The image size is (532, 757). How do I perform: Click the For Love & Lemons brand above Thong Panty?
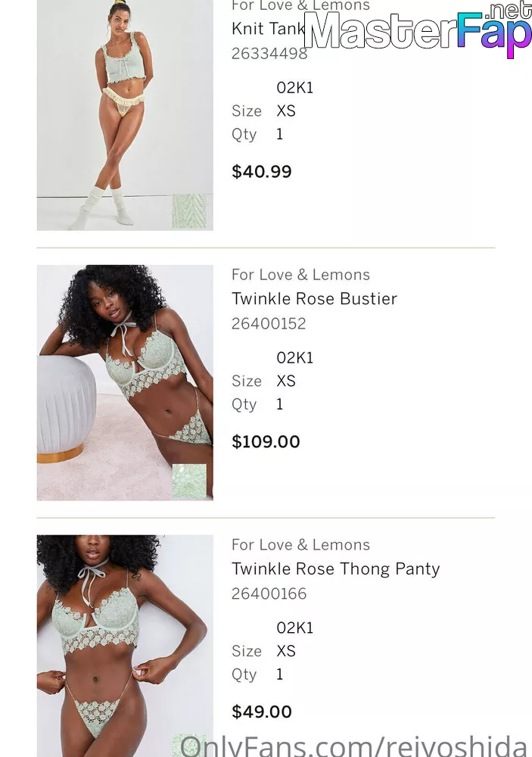(300, 544)
